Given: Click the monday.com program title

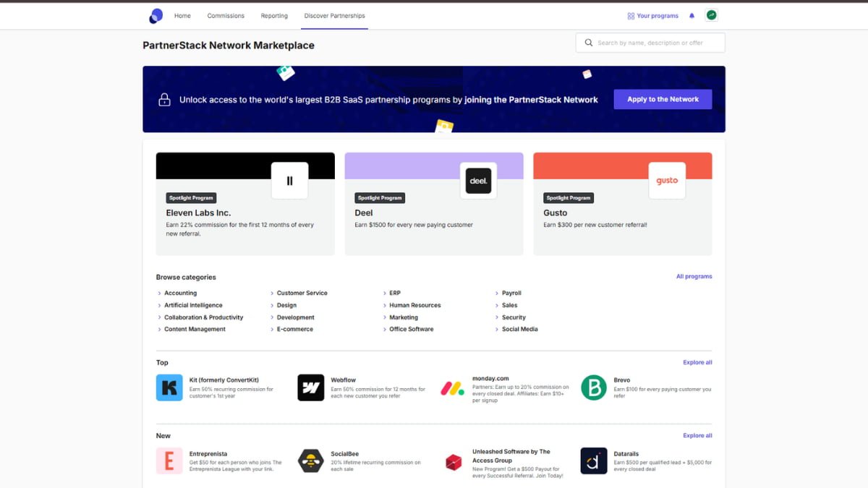Looking at the screenshot, I should (x=490, y=378).
